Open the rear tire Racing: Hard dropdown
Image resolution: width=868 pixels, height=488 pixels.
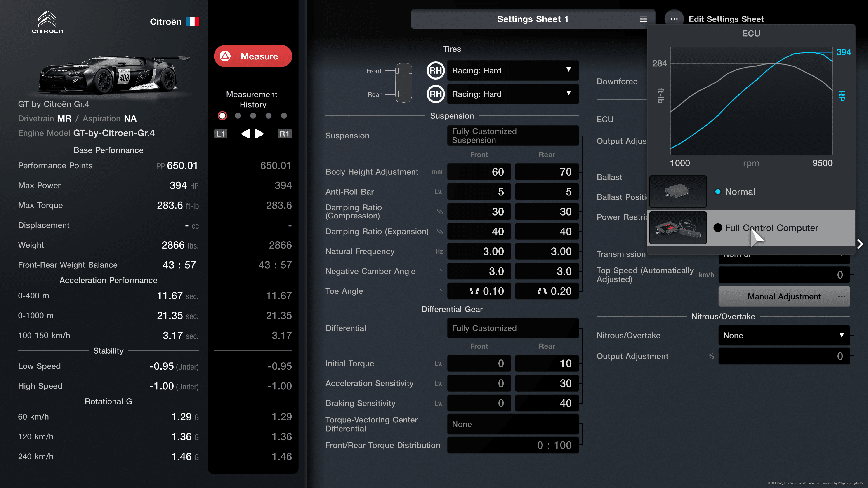click(512, 94)
